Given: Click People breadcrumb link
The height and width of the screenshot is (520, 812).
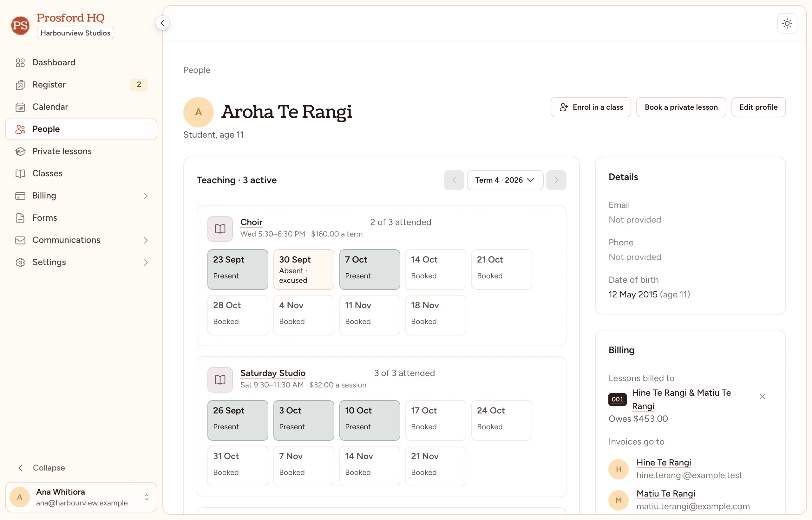Looking at the screenshot, I should (197, 70).
